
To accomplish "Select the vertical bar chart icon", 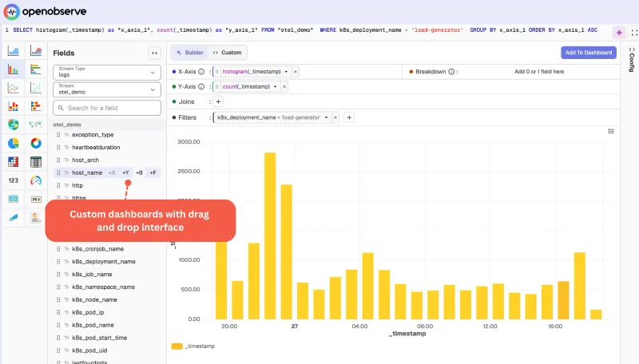I will [14, 69].
